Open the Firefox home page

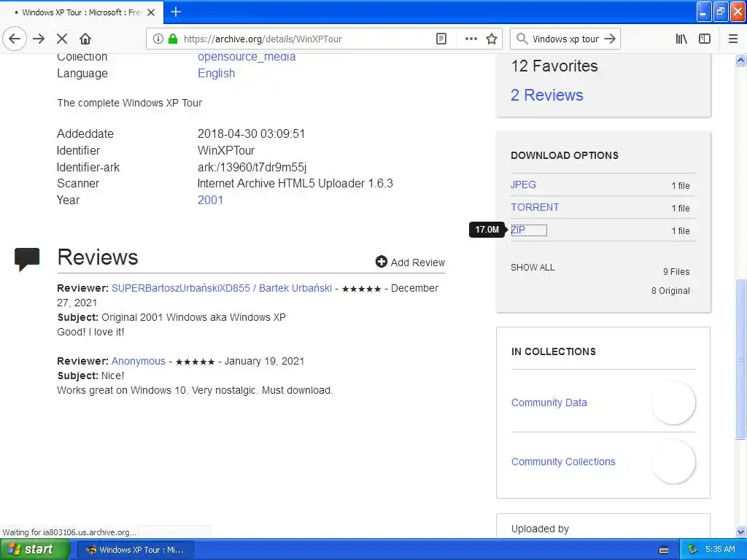click(x=85, y=39)
